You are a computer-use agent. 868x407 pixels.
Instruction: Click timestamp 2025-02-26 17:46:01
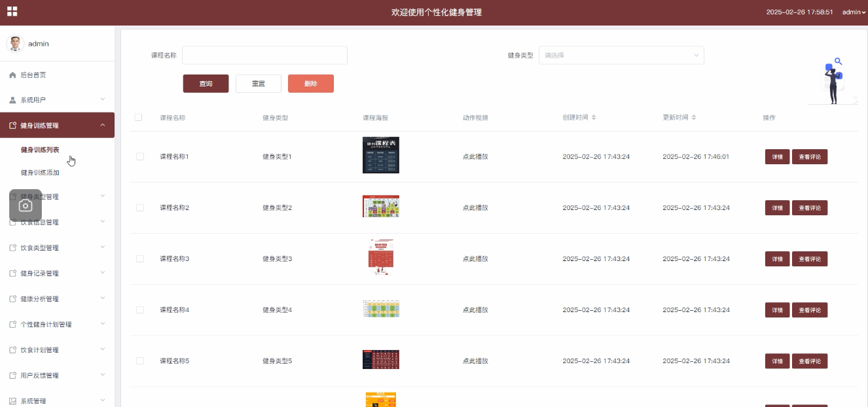[x=696, y=157]
